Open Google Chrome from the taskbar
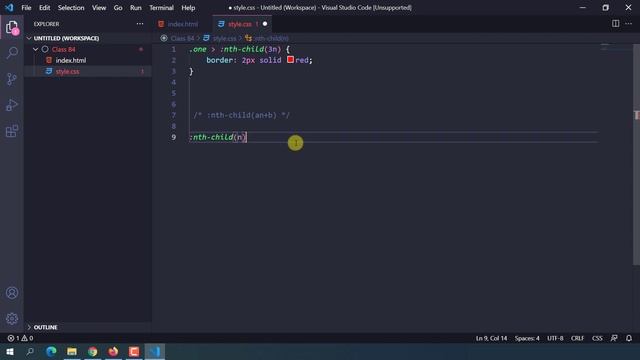 point(93,351)
